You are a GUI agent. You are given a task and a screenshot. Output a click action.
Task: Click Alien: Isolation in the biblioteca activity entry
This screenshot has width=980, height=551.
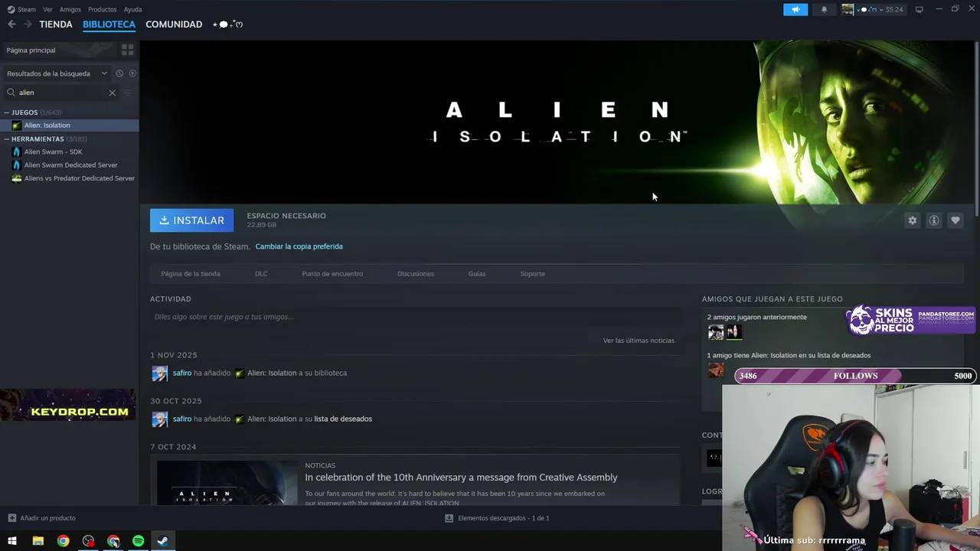pyautogui.click(x=272, y=373)
